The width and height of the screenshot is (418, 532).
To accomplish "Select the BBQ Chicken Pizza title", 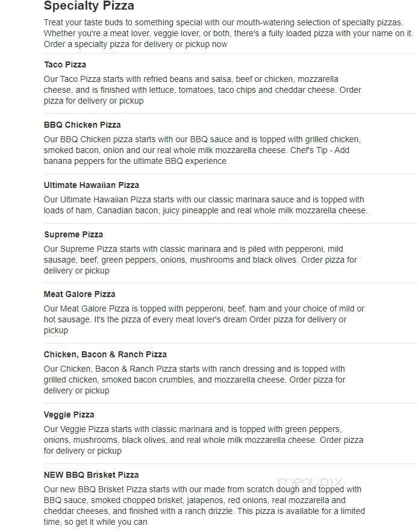I will tap(83, 125).
